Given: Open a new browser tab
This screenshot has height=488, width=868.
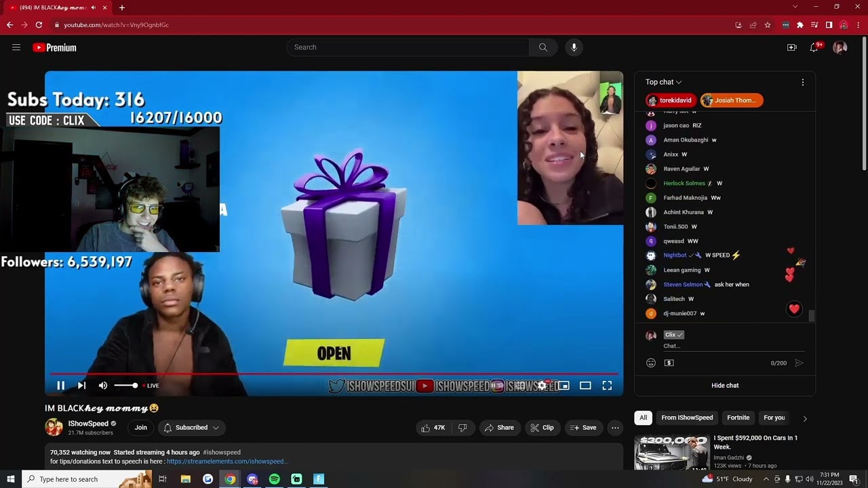Looking at the screenshot, I should click(x=121, y=7).
